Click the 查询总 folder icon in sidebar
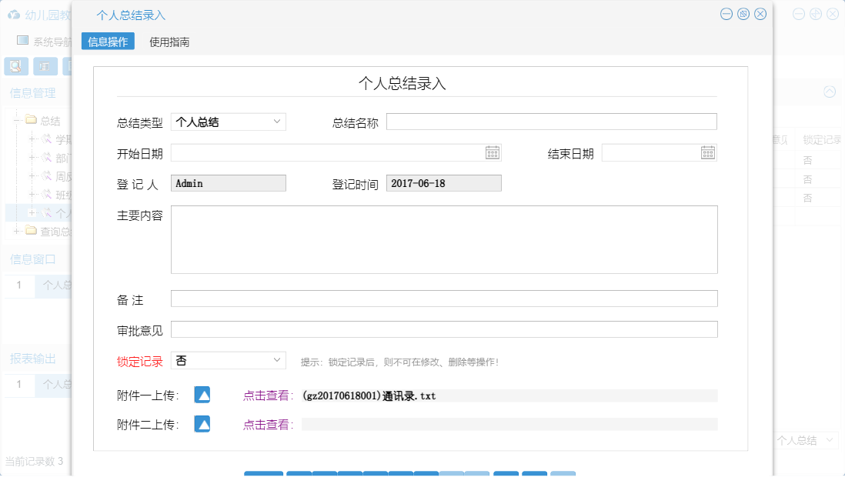 pyautogui.click(x=31, y=232)
